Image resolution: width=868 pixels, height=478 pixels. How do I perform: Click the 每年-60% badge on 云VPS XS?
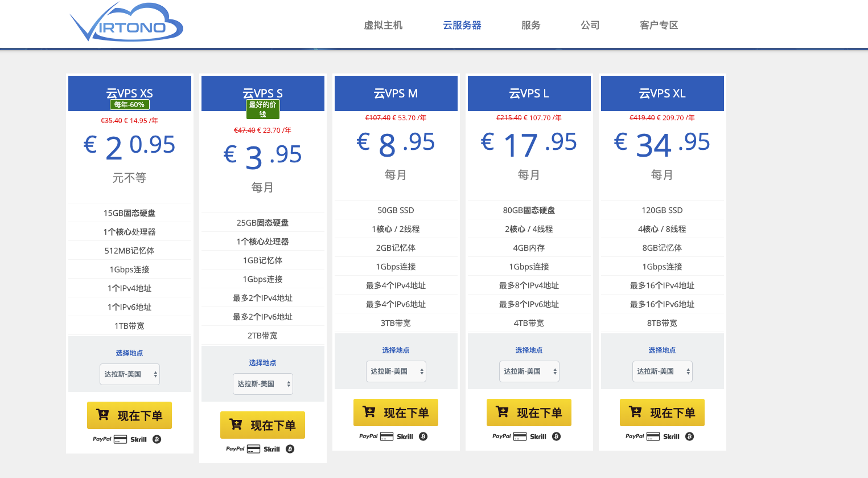pyautogui.click(x=129, y=105)
